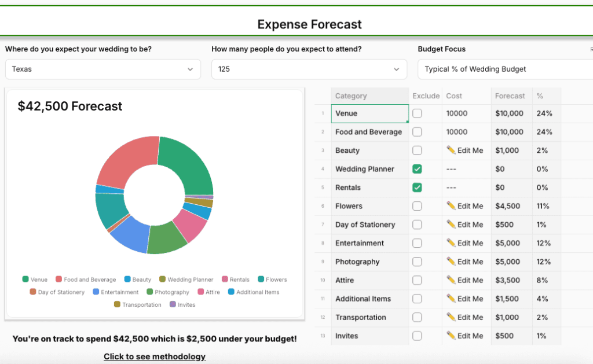Uncheck the Wedding Planner exclude checkbox
Viewport: 593px width, 364px height.
[417, 169]
